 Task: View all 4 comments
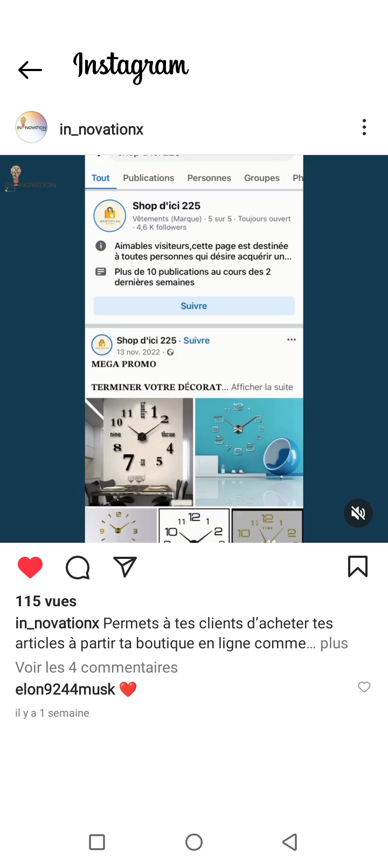[x=96, y=668]
